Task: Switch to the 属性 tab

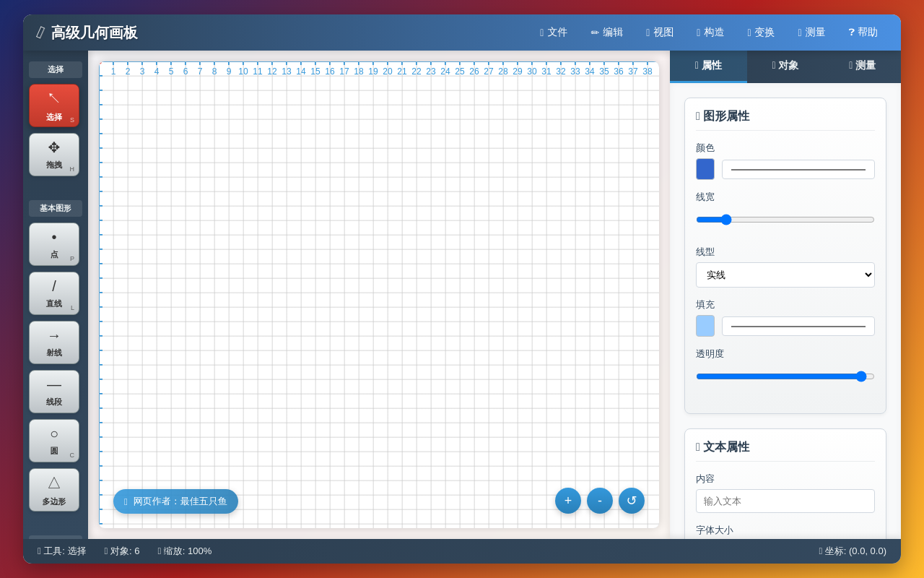Action: tap(708, 66)
